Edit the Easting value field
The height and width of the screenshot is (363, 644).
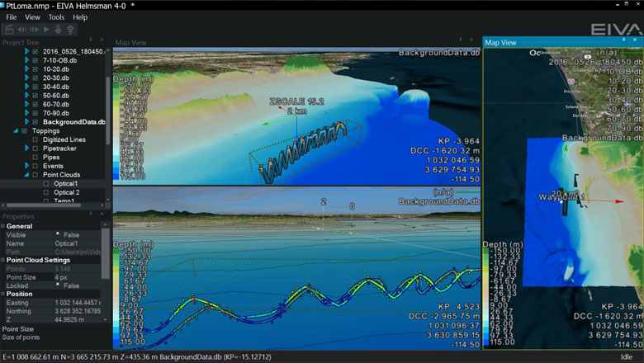click(x=78, y=303)
